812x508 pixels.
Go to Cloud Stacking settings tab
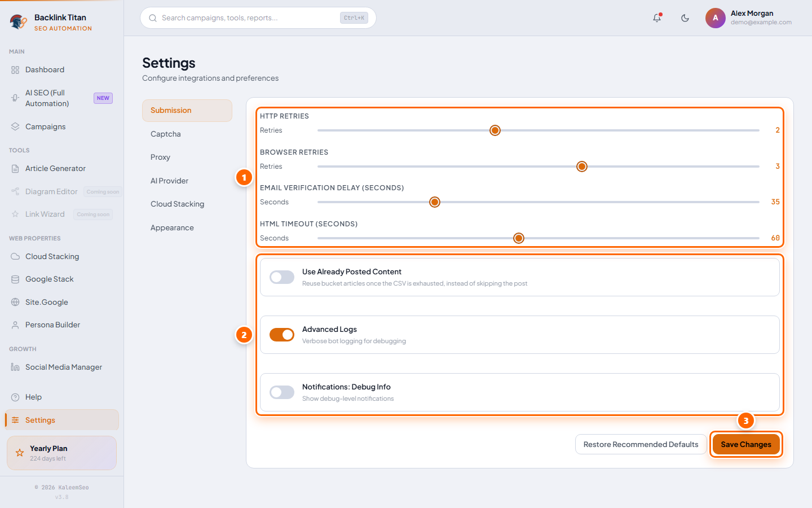(187, 204)
